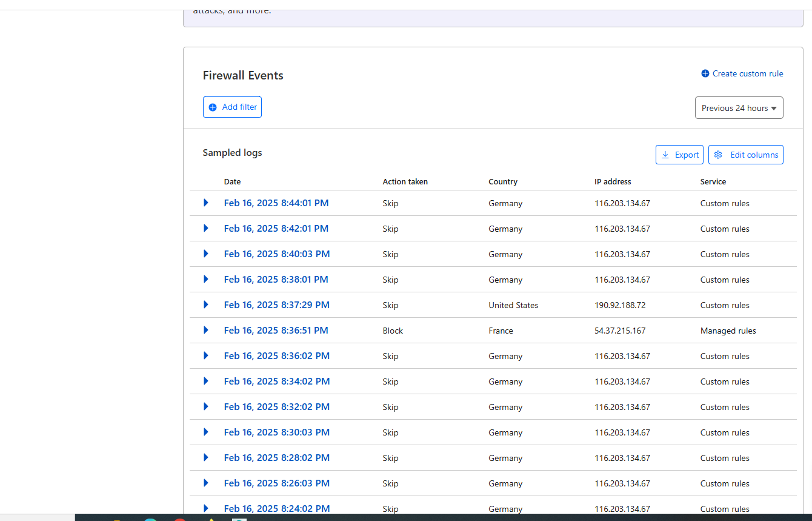Open event Feb 16, 2025 8:32:02 PM
Viewport: 812px width, 521px height.
[x=277, y=407]
